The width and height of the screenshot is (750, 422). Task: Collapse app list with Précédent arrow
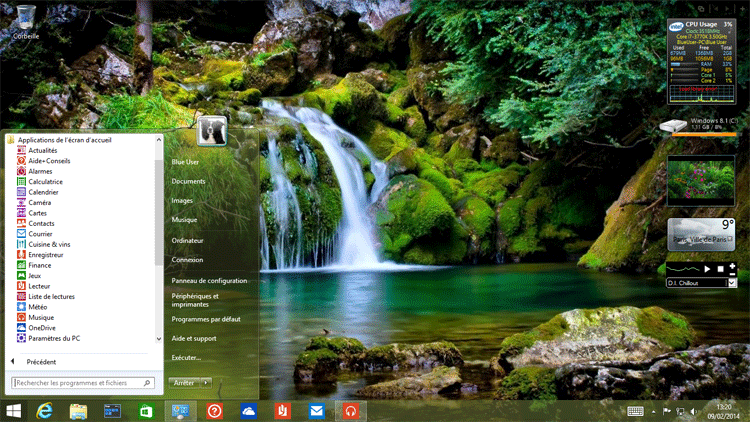click(x=14, y=362)
